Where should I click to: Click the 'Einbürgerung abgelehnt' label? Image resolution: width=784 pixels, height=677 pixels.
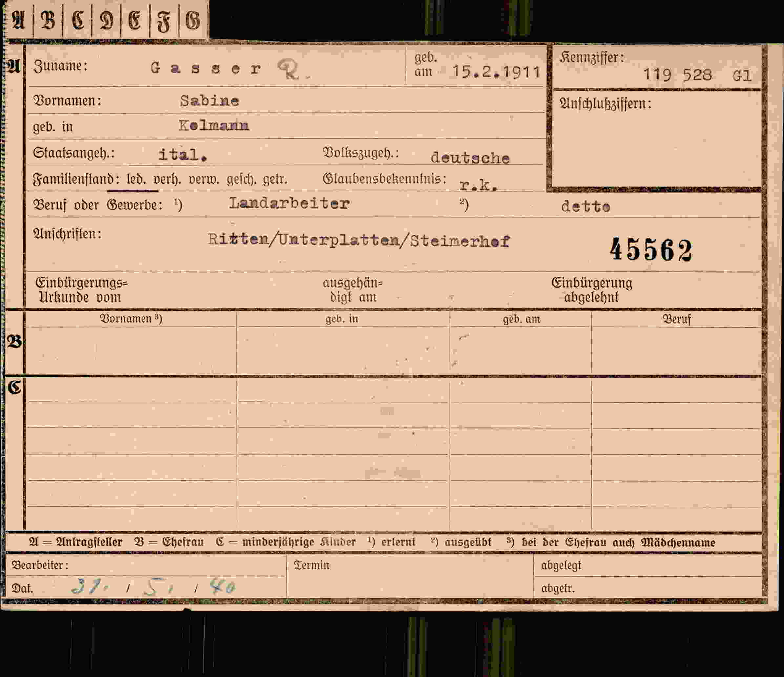591,290
